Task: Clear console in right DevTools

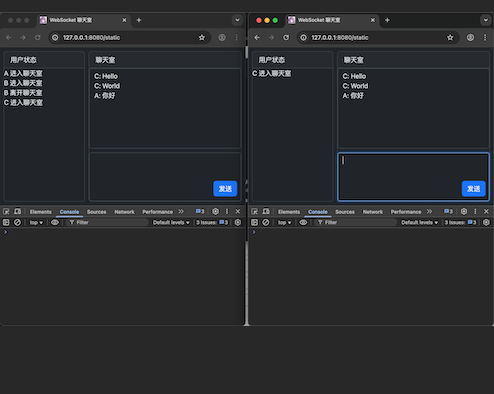Action: (266, 222)
